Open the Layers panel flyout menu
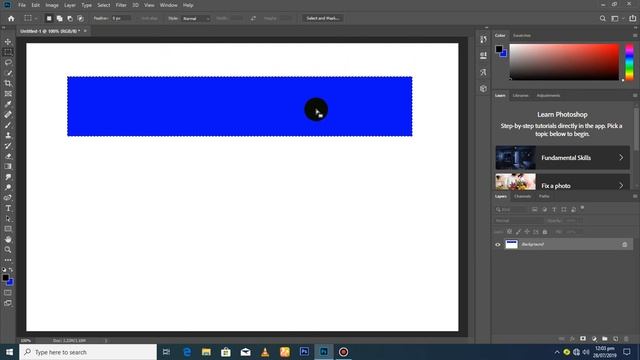Screen dimensions: 640x360 coord(635,196)
